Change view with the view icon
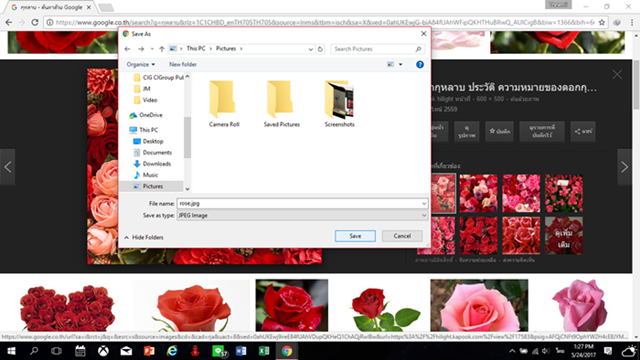The height and width of the screenshot is (360, 640). coord(391,64)
